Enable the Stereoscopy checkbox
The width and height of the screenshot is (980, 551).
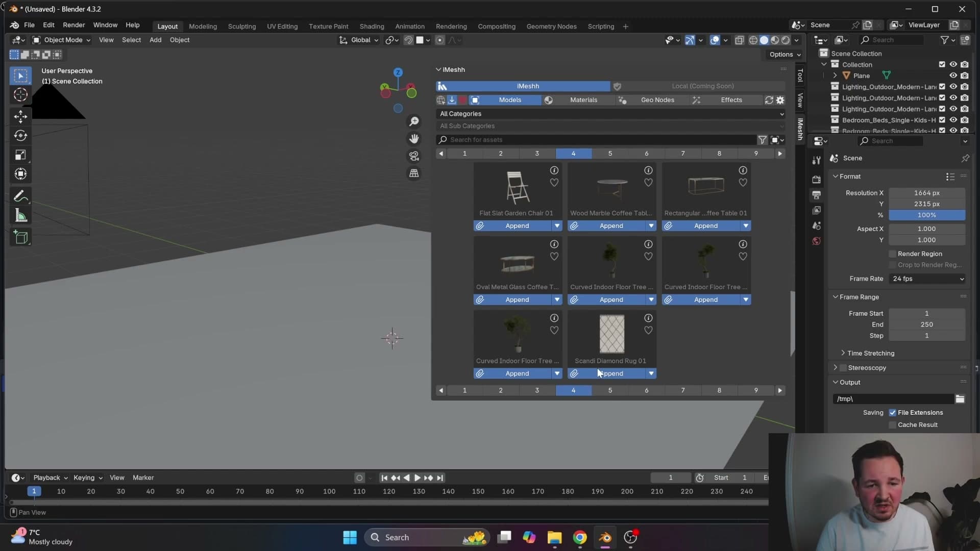[x=843, y=368]
